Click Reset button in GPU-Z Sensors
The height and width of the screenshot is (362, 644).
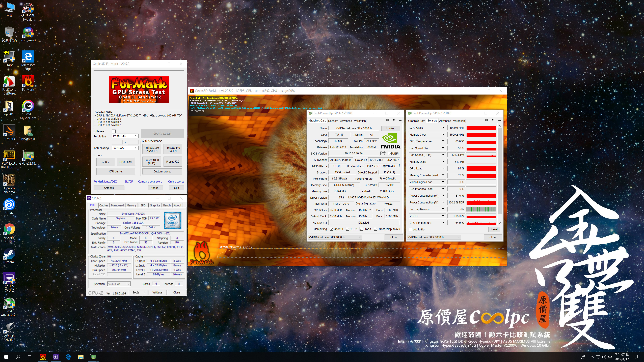[494, 229]
